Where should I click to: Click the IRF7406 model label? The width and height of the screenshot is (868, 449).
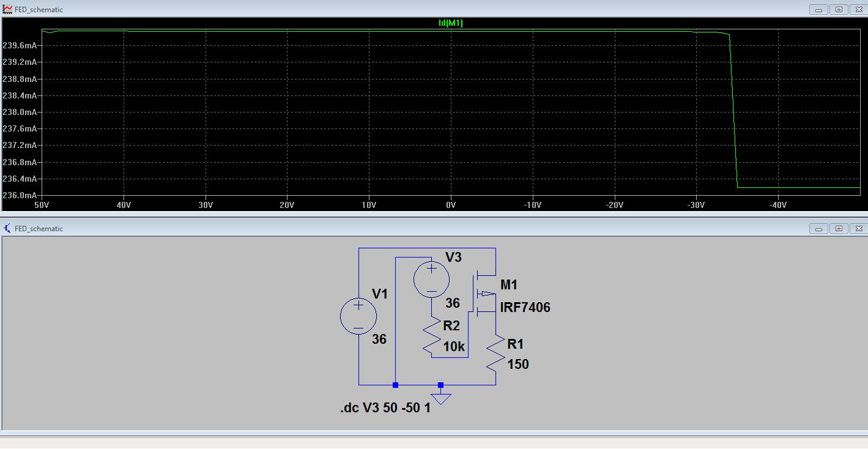[x=525, y=308]
